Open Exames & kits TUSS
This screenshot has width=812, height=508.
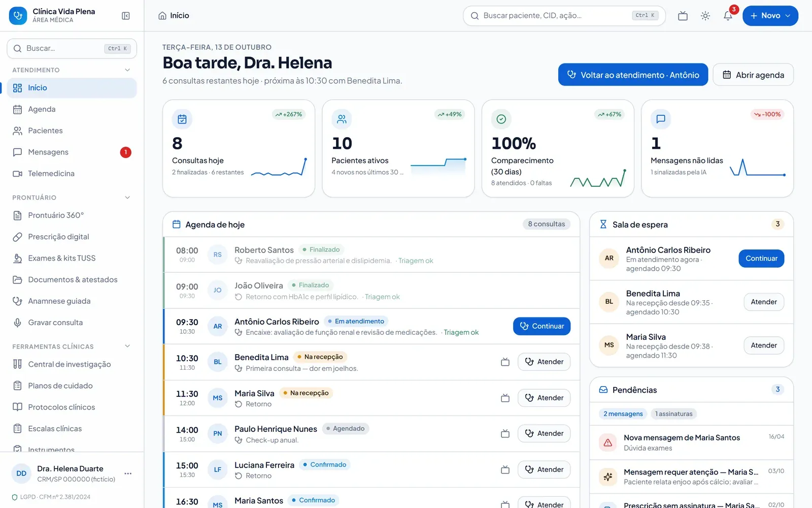tap(72, 258)
